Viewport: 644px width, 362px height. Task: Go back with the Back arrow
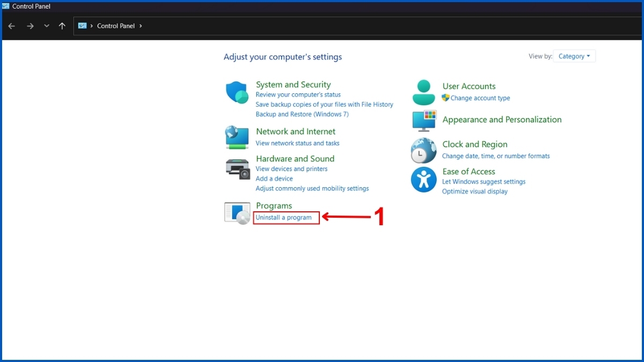(12, 26)
